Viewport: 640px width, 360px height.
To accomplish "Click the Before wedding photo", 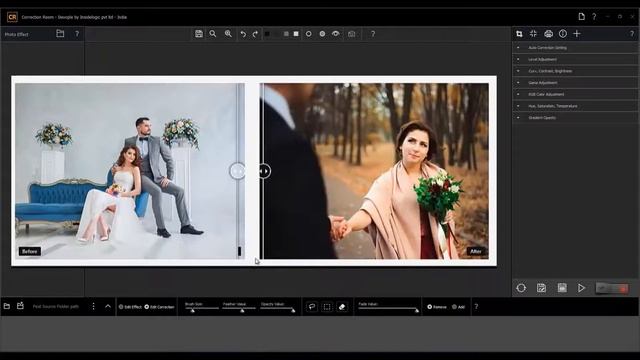I will 130,171.
